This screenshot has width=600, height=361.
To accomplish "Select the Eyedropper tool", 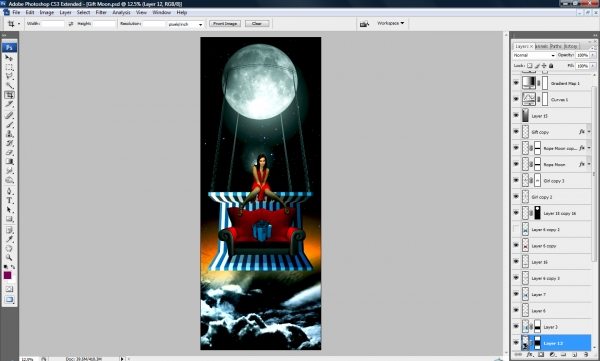I will click(9, 239).
